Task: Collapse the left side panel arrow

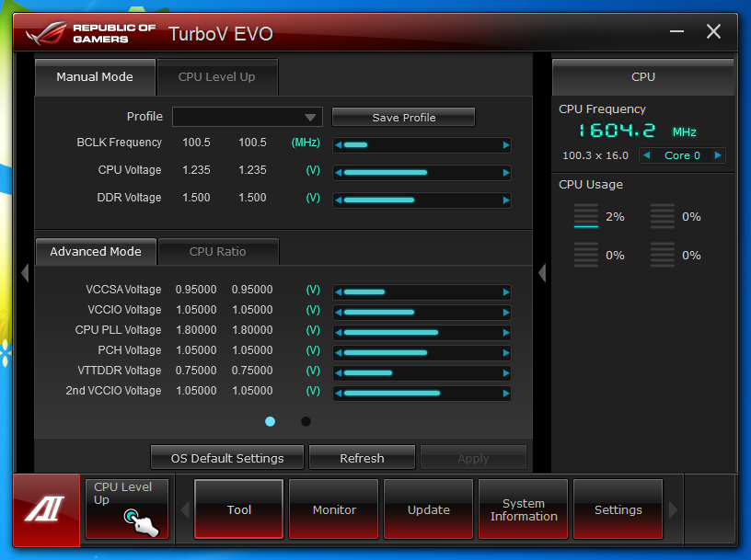Action: tap(25, 273)
